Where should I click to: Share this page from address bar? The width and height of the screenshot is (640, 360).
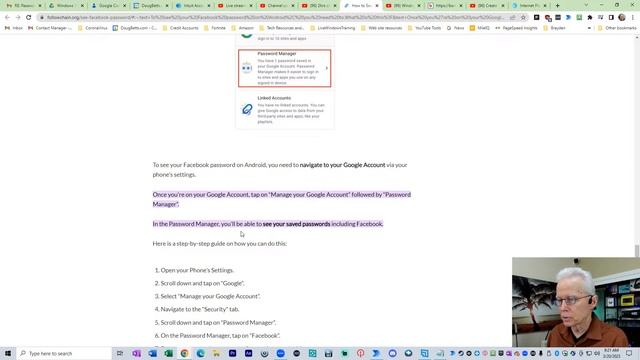[513, 18]
